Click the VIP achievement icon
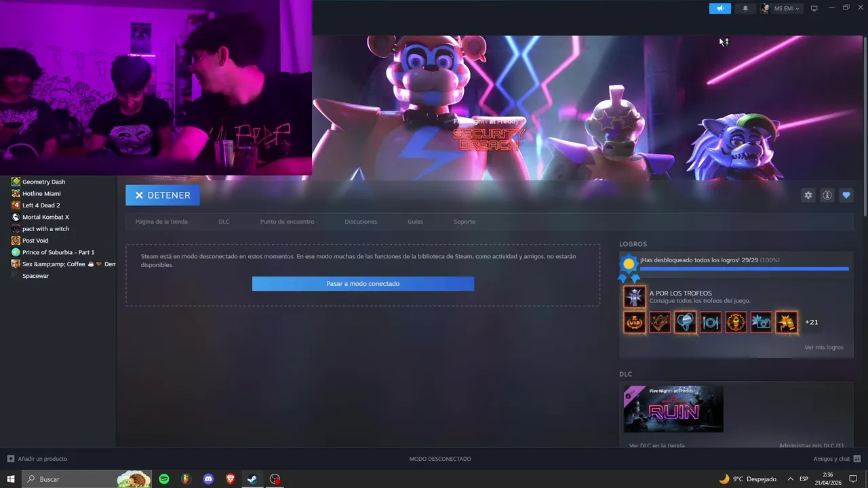 [635, 323]
